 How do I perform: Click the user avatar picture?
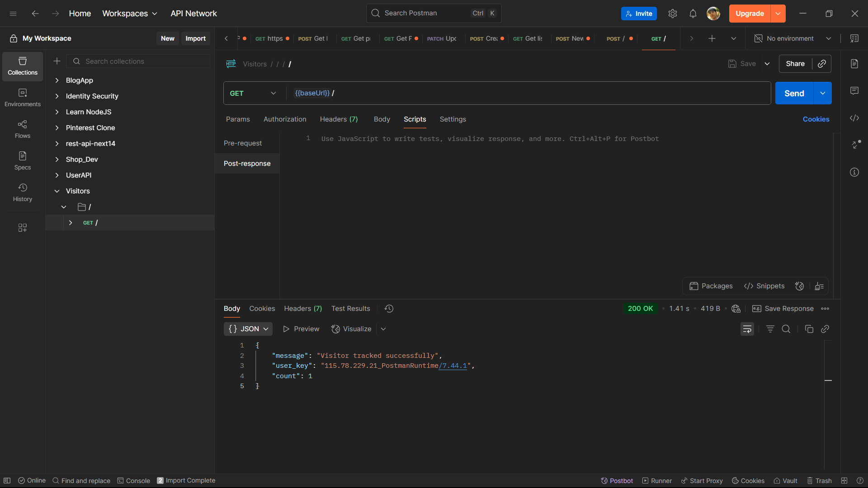713,14
